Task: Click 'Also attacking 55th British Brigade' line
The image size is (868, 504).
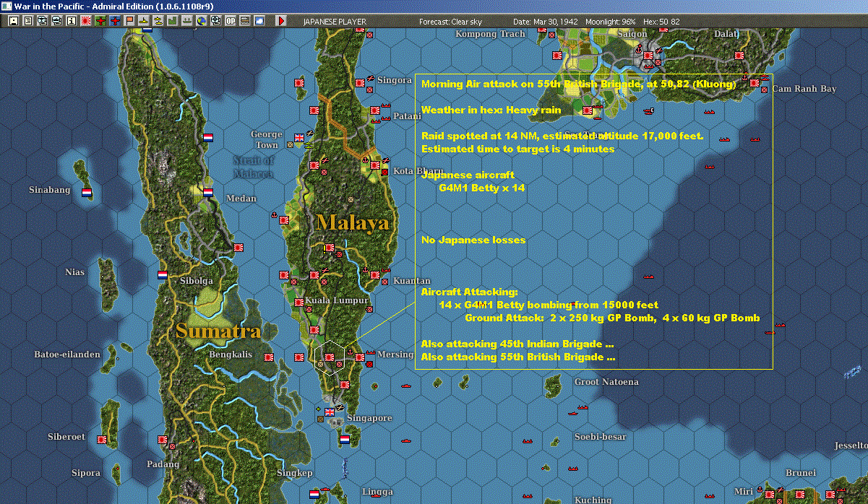Action: point(518,357)
